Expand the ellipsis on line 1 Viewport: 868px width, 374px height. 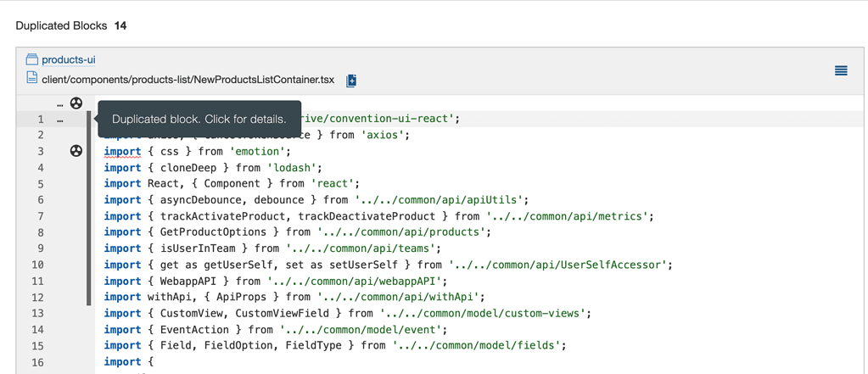pyautogui.click(x=59, y=120)
